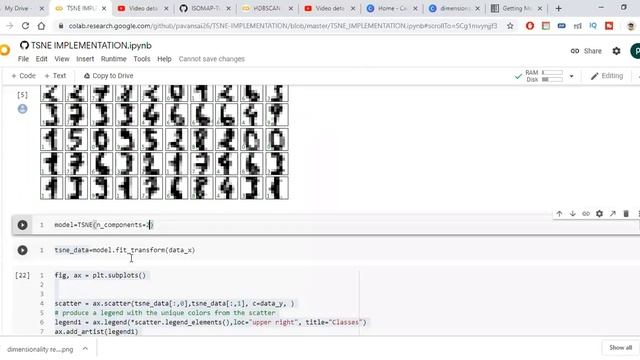Open the Help menu
The height and width of the screenshot is (360, 640).
coord(164,59)
